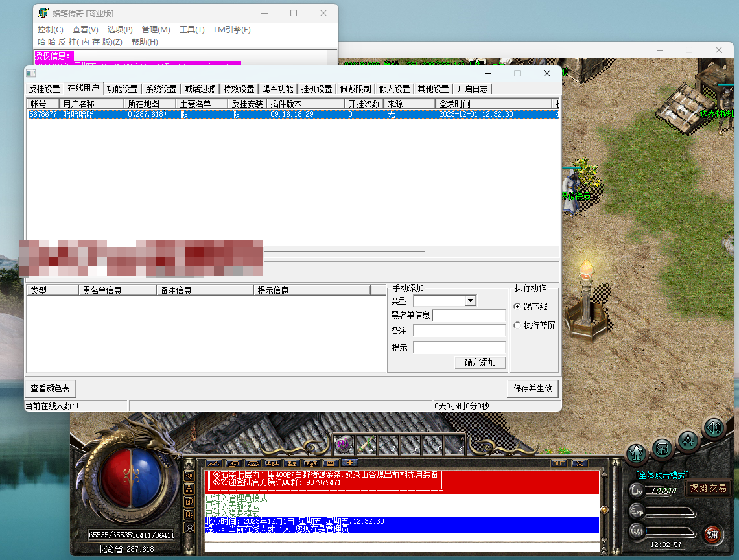
Task: Open the 帮助(H) menu
Action: pos(145,42)
